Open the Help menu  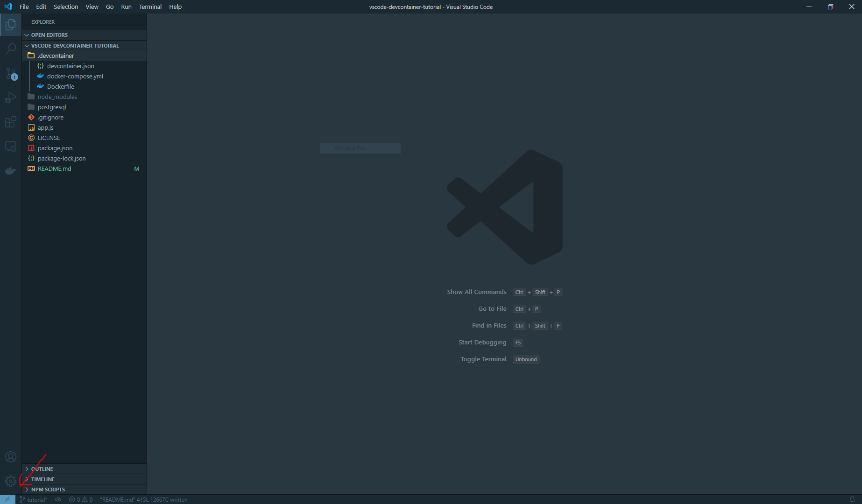click(x=175, y=7)
